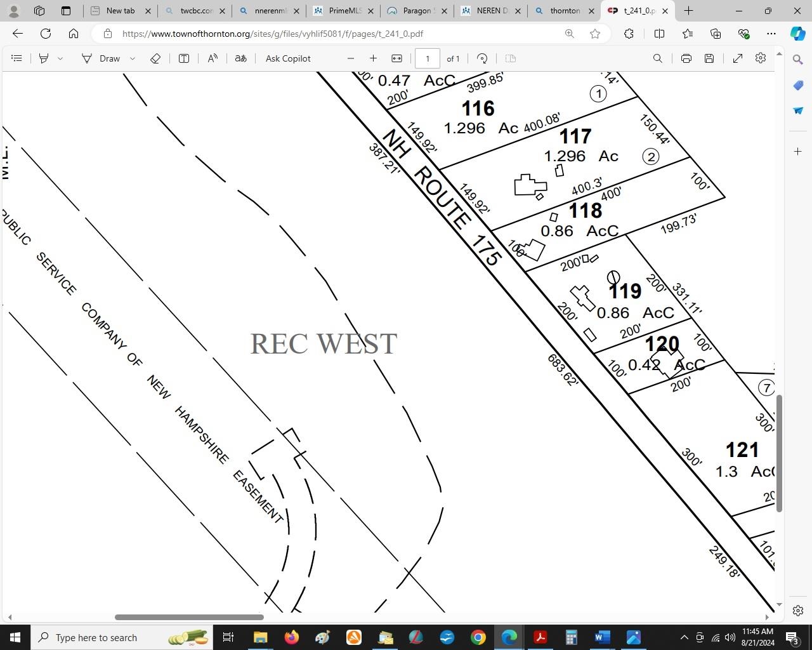The image size is (812, 650).
Task: Enable the Add text tool
Action: click(184, 58)
